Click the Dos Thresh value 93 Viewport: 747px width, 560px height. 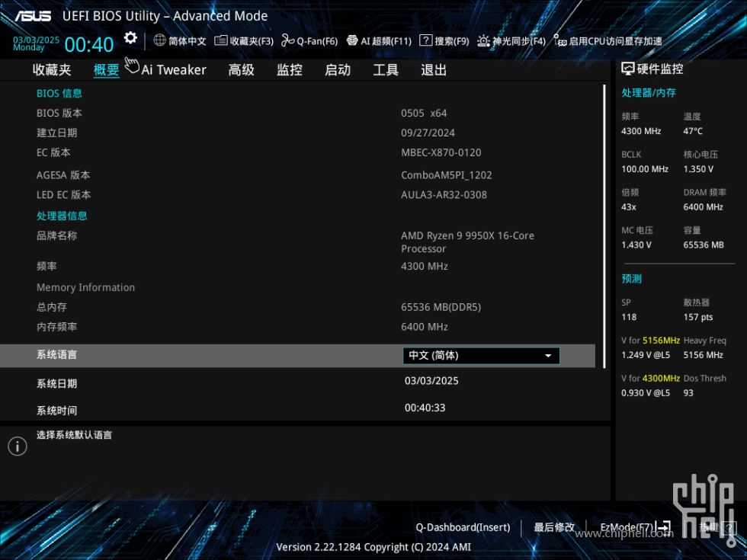(x=688, y=393)
